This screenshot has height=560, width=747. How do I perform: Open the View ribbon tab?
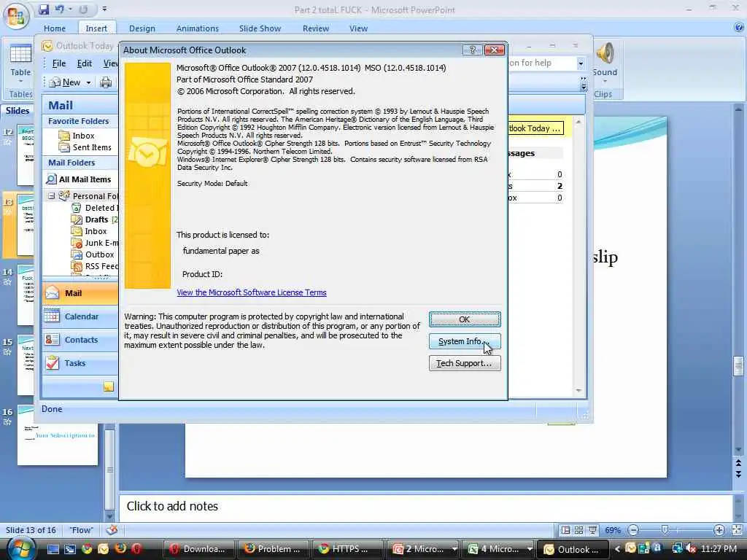(x=358, y=28)
